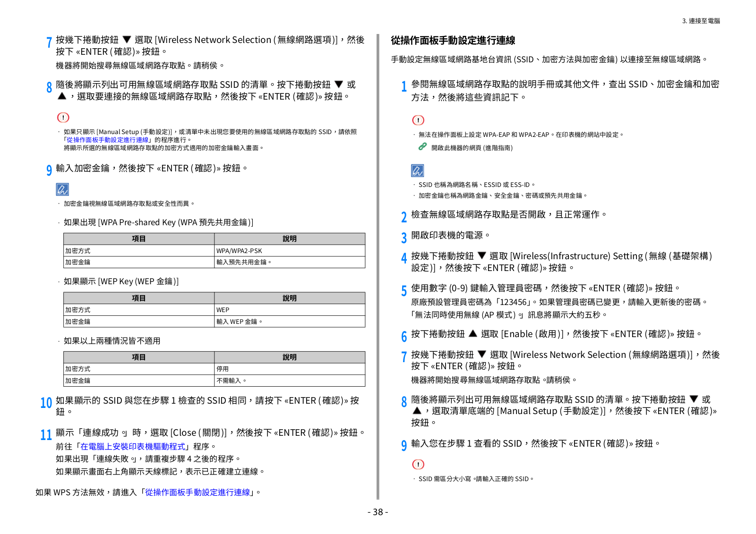Click the memo note icon above the SSID also-known-as note
This screenshot has width=756, height=534.
coord(418,170)
